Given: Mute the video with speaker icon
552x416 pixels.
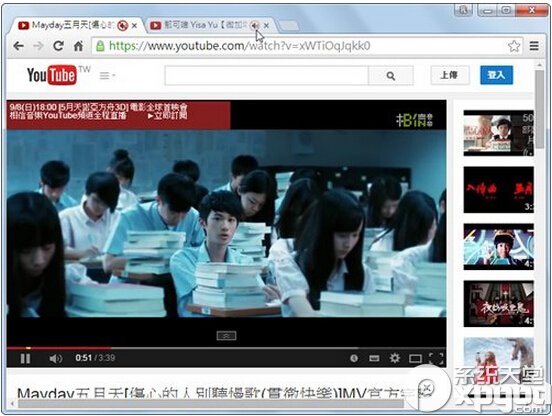Looking at the screenshot, I should 56,359.
